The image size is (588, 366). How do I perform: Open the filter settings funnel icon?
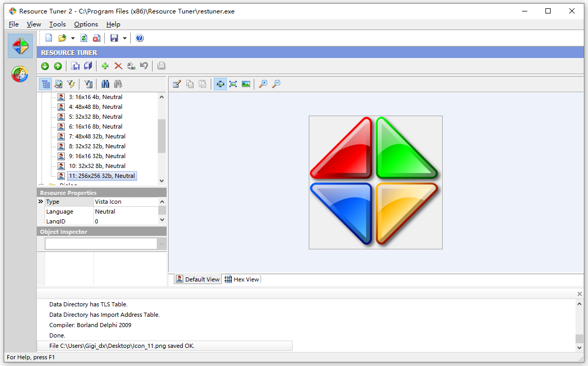pyautogui.click(x=89, y=84)
